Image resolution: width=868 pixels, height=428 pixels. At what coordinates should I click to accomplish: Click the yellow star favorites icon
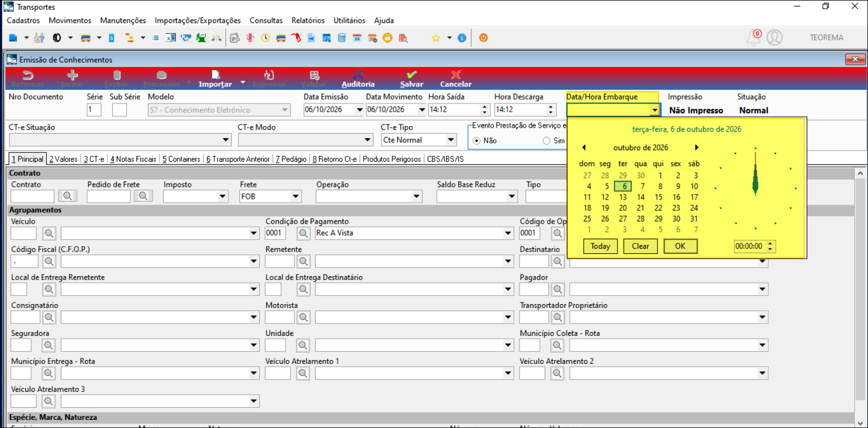tap(436, 38)
